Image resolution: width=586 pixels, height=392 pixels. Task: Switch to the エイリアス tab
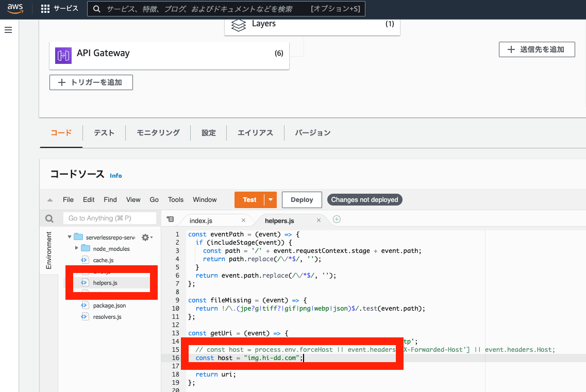[255, 133]
